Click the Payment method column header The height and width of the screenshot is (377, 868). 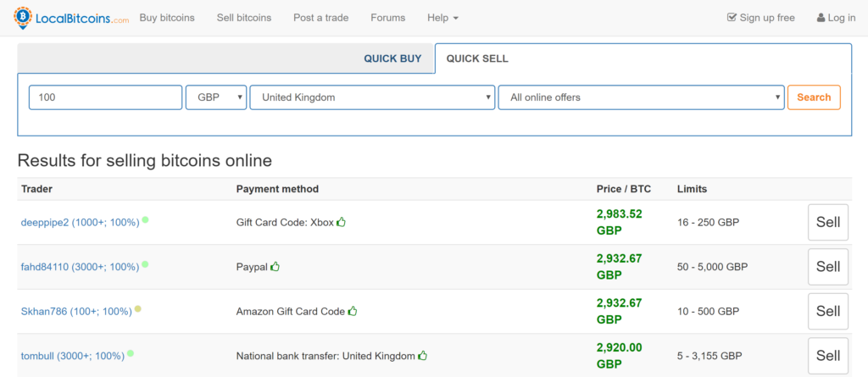[x=277, y=189]
